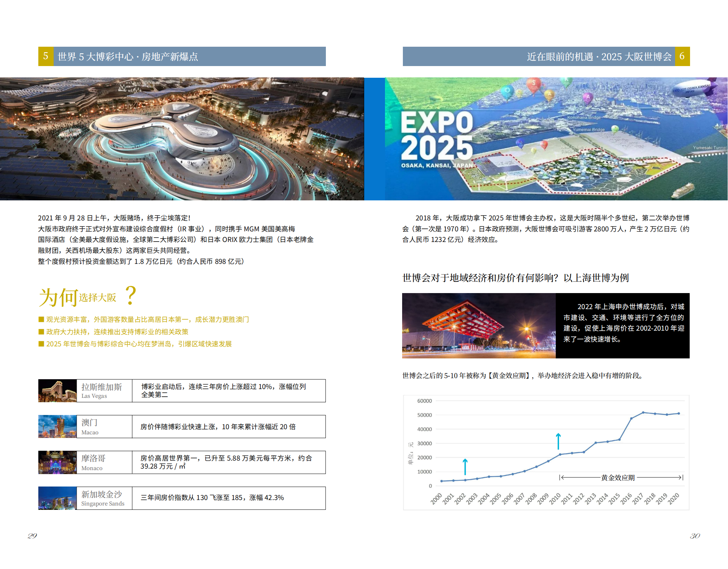Screen dimensions: 728x569
Task: Click cell '房价伴随博彩业快速上涨，10 年来累计涨幅近 20 倍'
Action: tap(229, 426)
